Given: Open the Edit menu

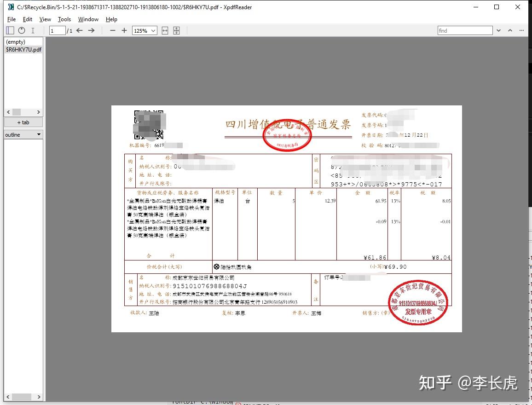Looking at the screenshot, I should [x=28, y=19].
